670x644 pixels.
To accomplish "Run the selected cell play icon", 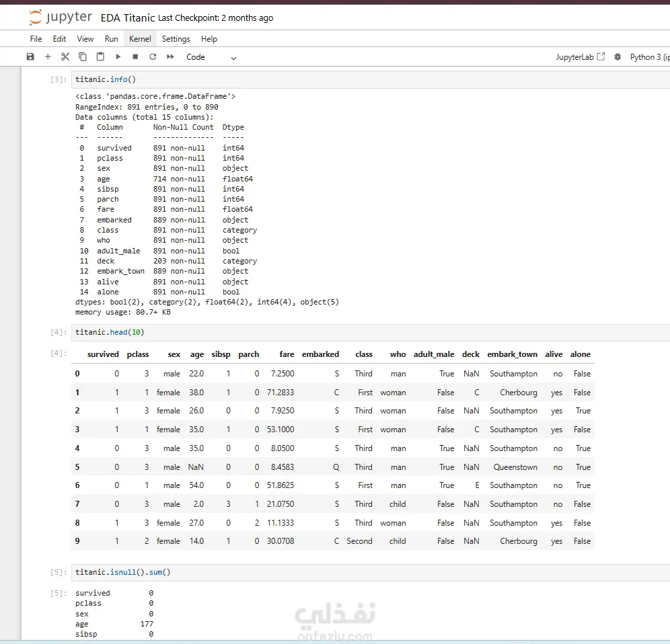I will 118,56.
